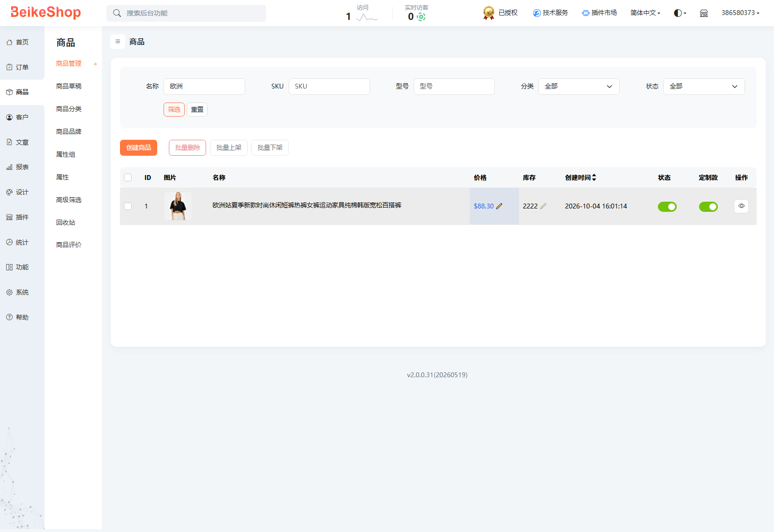Open 客户 customers in sidebar

18,117
